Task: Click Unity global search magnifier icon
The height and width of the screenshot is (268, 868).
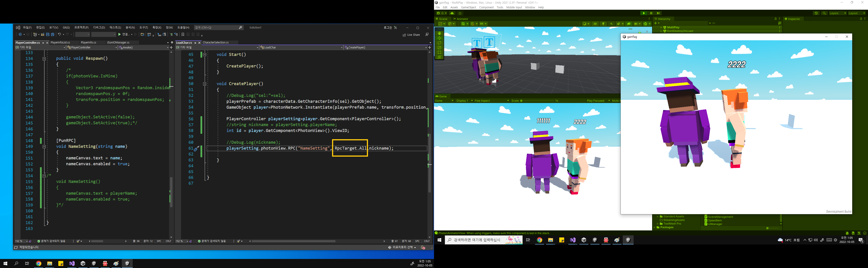Action: click(x=824, y=13)
